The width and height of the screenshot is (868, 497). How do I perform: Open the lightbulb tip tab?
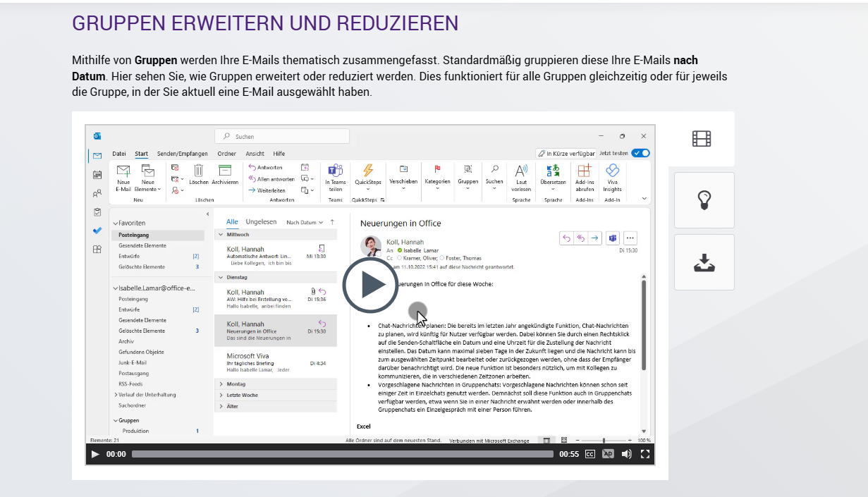click(x=704, y=200)
